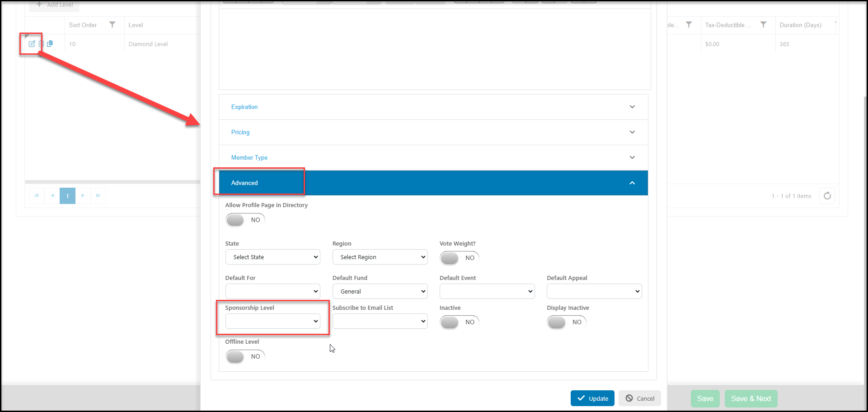Viewport: 868px width, 412px height.
Task: Open the Sponsorship Level dropdown
Action: tap(273, 321)
